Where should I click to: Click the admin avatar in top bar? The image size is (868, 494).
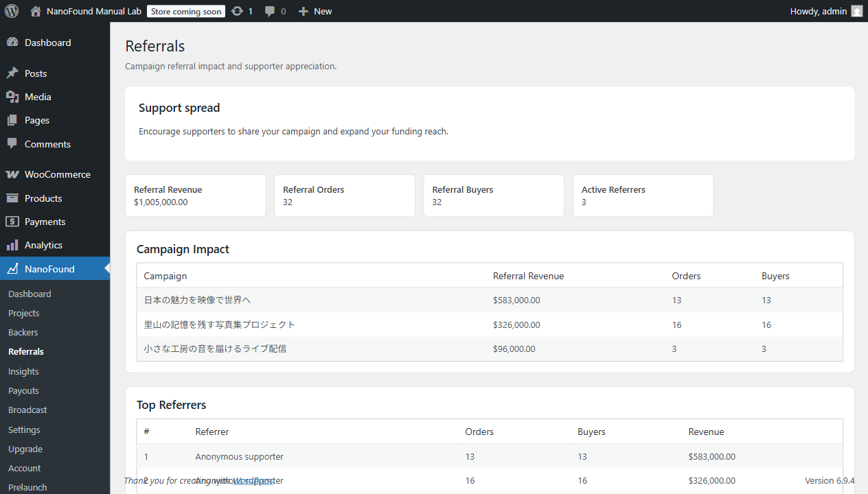[856, 11]
